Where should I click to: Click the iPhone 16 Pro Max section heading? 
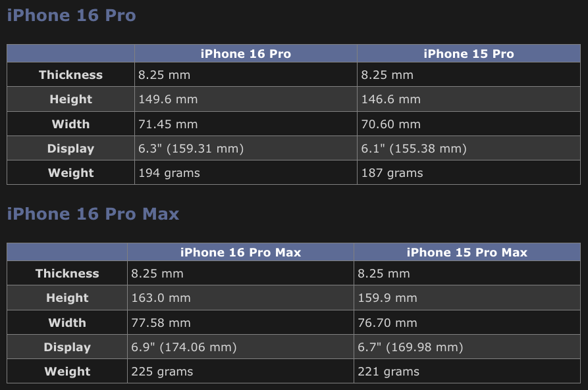point(93,214)
